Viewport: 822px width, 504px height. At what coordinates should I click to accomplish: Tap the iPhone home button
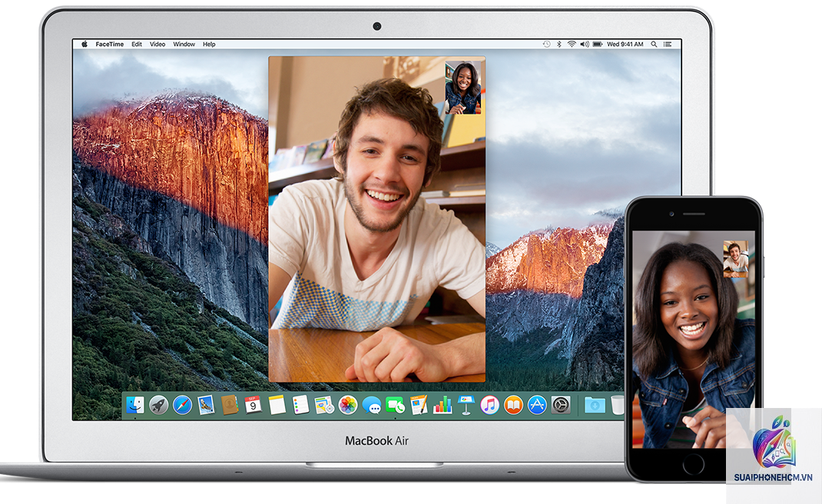694,465
